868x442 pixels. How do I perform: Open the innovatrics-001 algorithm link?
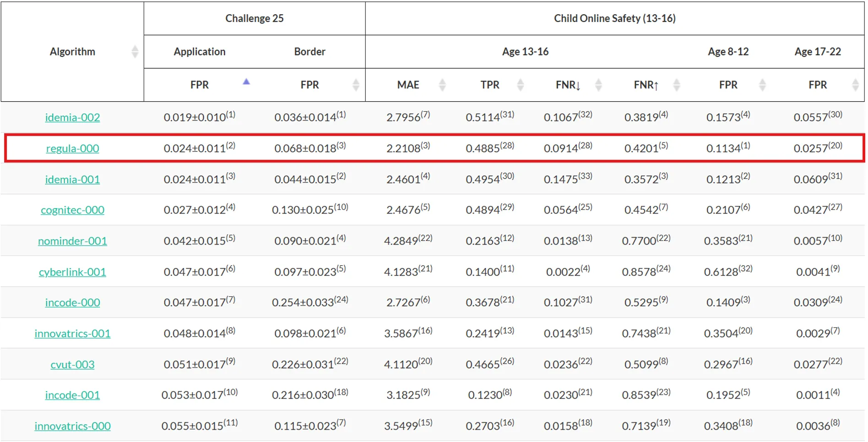(x=72, y=333)
